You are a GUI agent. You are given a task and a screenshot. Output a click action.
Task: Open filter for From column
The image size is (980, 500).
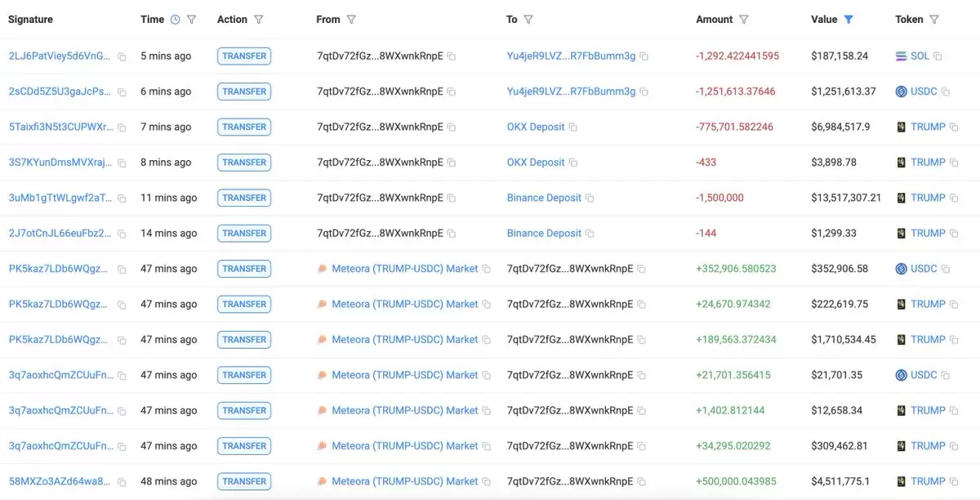351,20
